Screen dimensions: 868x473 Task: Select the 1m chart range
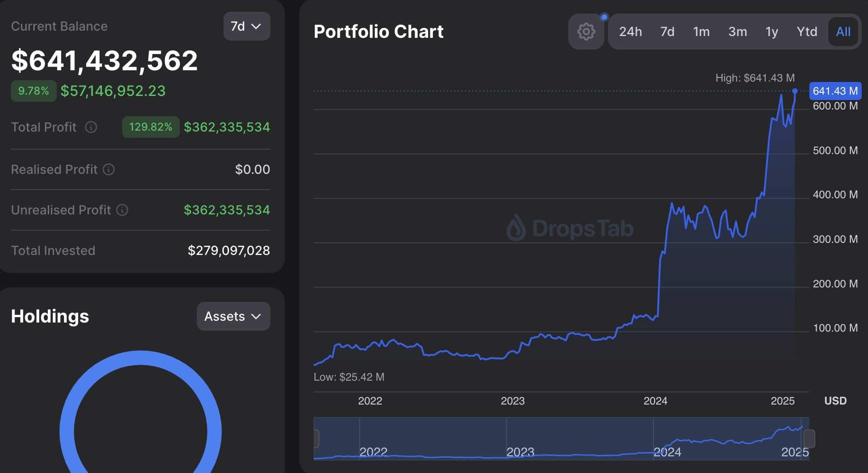701,32
